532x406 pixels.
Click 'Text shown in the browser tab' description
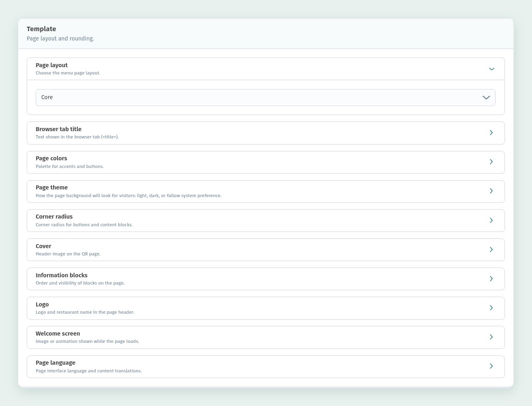click(77, 137)
